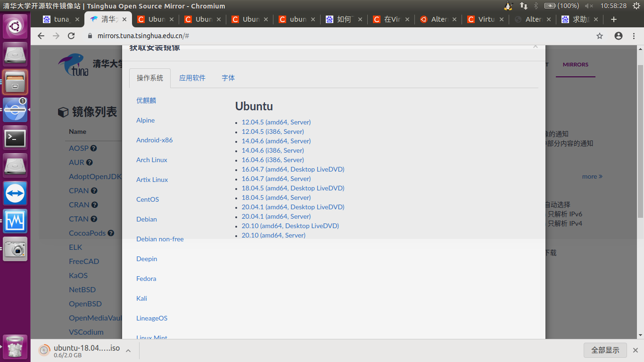Switch to the 应用软件 tab
This screenshot has height=362, width=644.
click(x=192, y=78)
